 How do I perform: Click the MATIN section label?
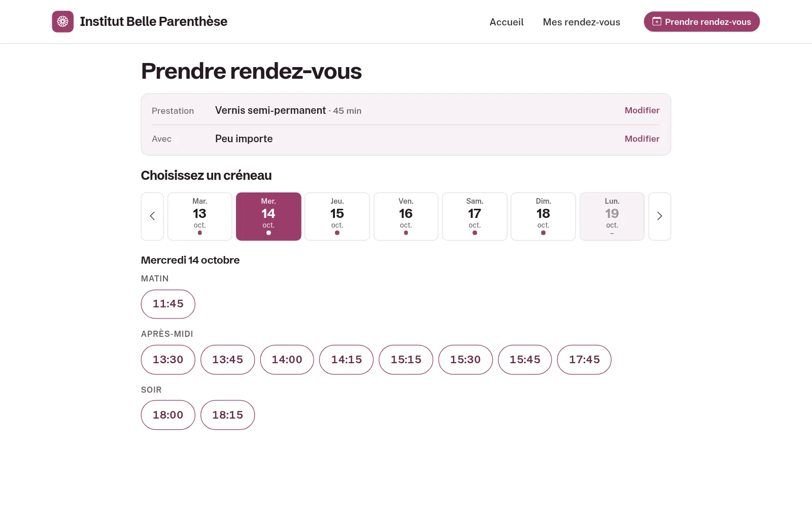point(155,278)
